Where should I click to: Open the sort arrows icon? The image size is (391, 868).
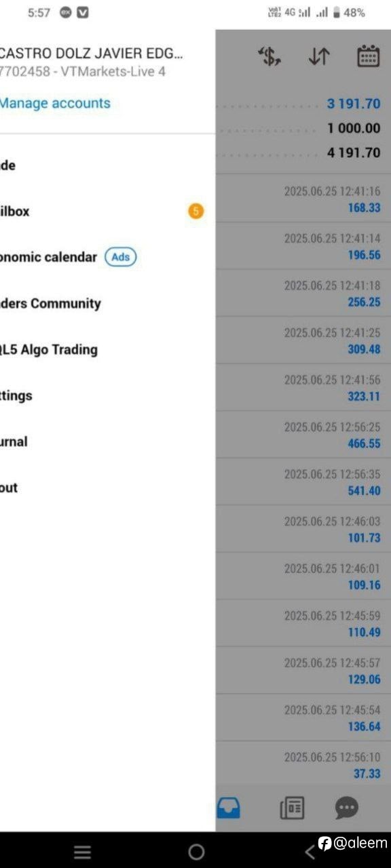click(319, 57)
